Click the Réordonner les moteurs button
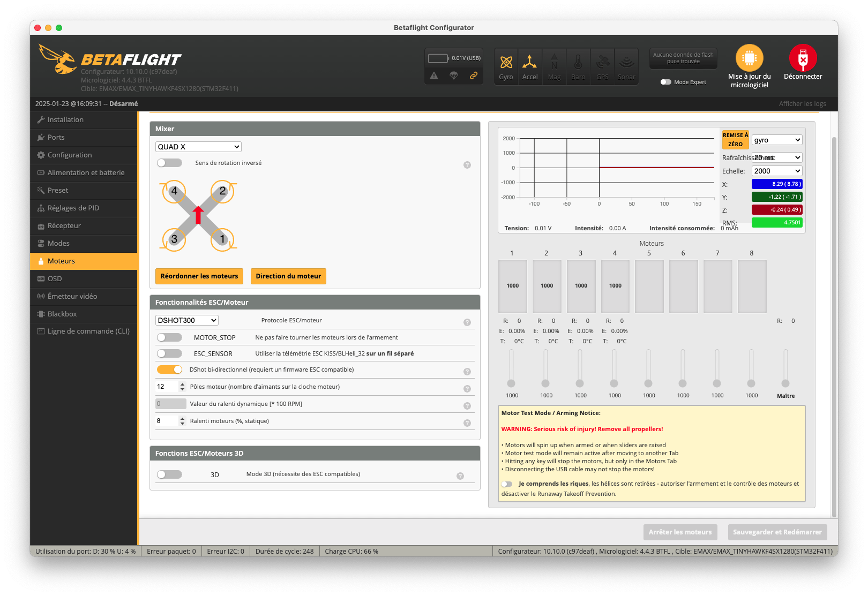 tap(199, 276)
